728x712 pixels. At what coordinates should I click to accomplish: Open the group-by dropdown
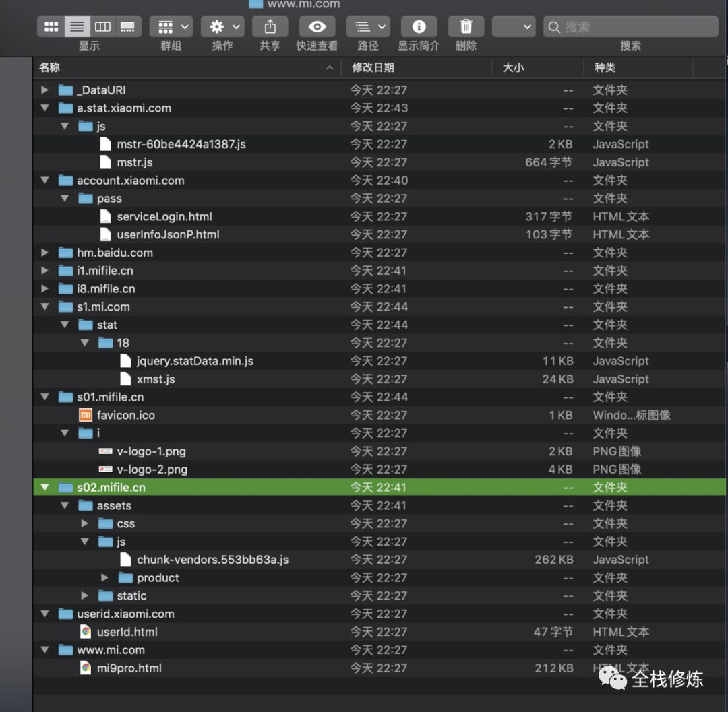(171, 27)
